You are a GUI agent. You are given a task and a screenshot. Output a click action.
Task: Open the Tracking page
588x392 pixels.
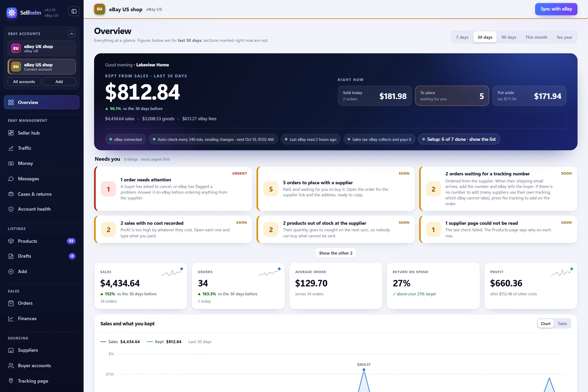click(42, 381)
